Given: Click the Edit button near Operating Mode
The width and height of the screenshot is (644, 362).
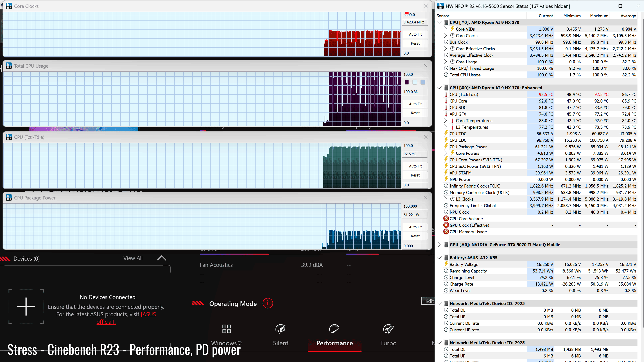Looking at the screenshot, I should tap(429, 301).
